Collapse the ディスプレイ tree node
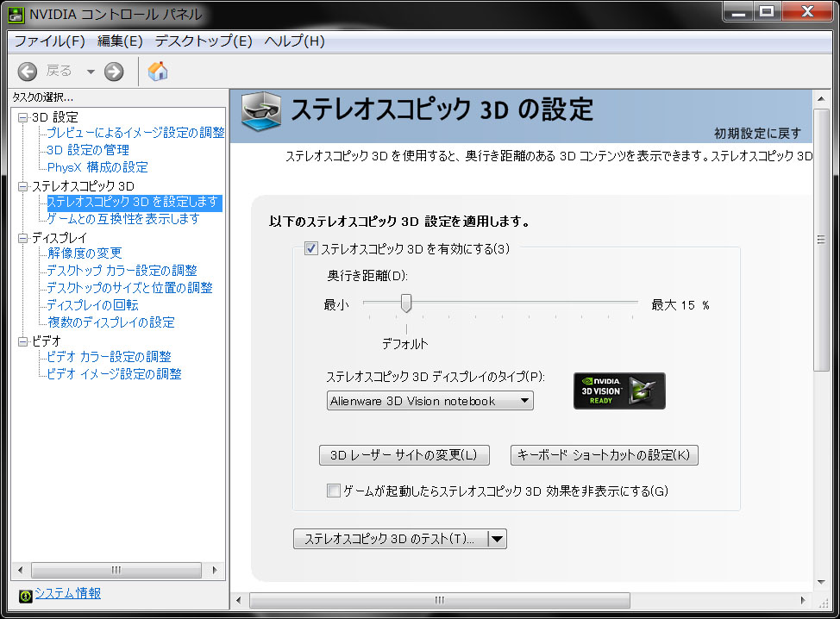 tap(22, 238)
